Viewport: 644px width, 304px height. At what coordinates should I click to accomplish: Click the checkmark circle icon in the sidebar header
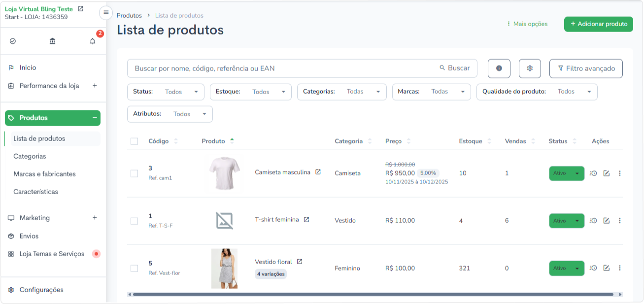pos(13,41)
